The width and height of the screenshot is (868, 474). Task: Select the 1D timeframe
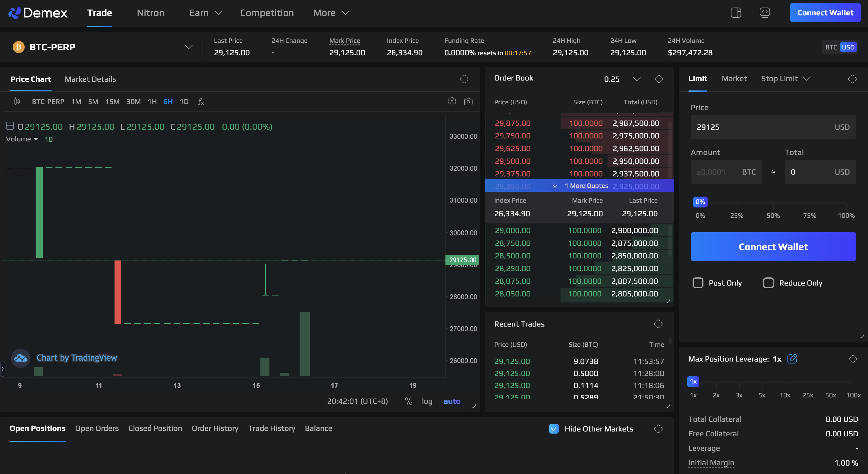[184, 102]
